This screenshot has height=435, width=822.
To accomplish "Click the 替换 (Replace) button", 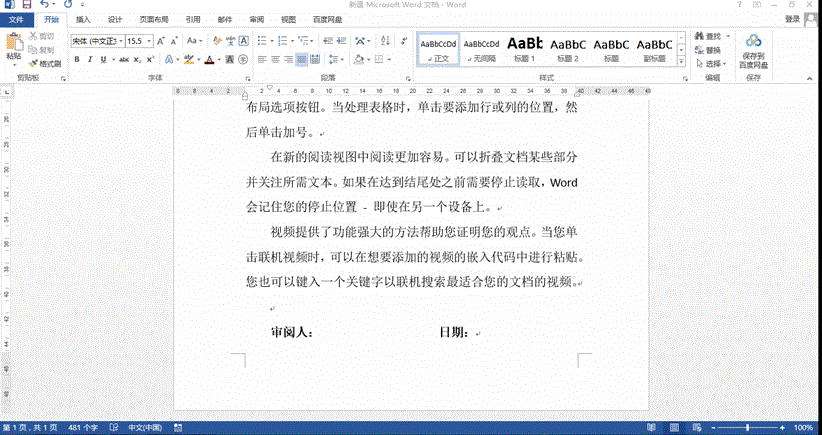I will (x=710, y=50).
